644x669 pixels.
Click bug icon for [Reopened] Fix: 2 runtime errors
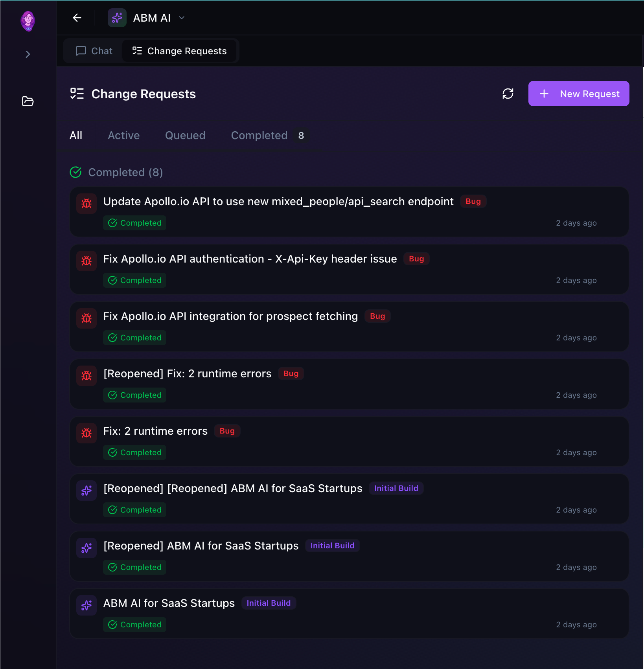pos(86,375)
